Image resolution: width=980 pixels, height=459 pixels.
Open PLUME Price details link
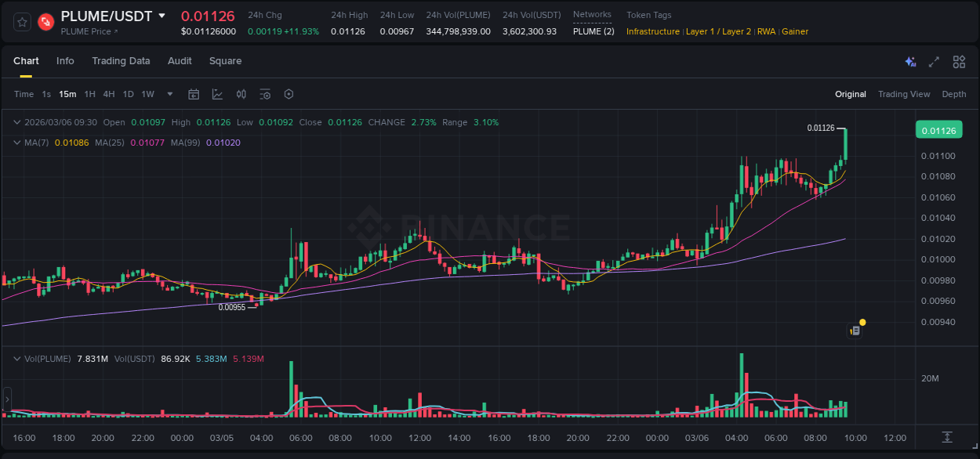point(90,31)
